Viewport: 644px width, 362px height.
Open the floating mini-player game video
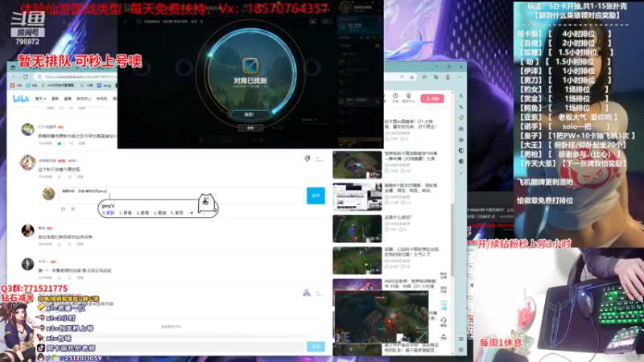[x=381, y=317]
